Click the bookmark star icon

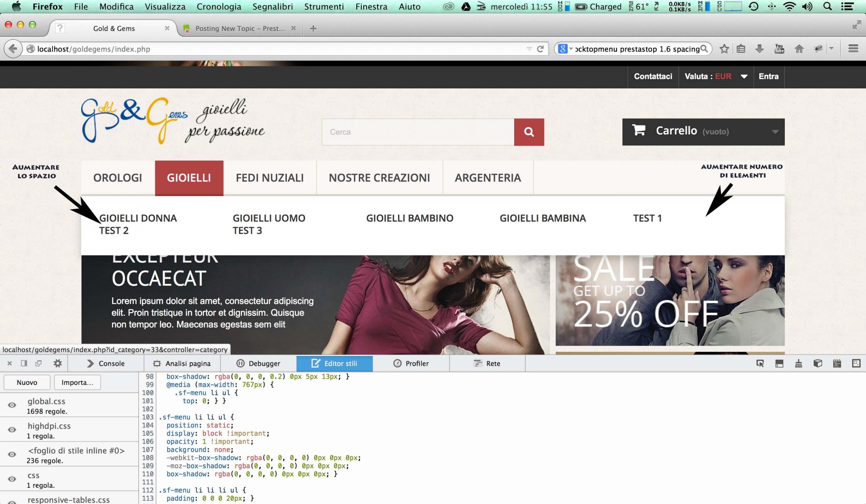(724, 49)
